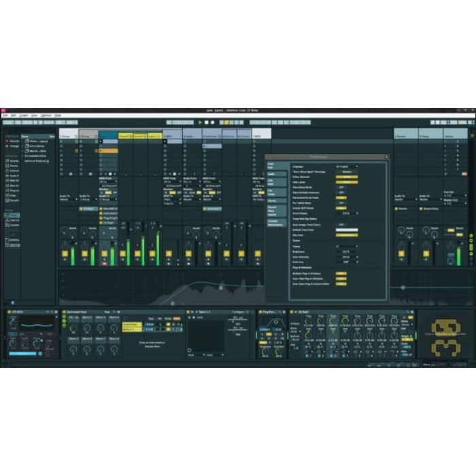Toggle Auto-Open Plug-In Custom Editor option
476x476 pixels.
[341, 284]
